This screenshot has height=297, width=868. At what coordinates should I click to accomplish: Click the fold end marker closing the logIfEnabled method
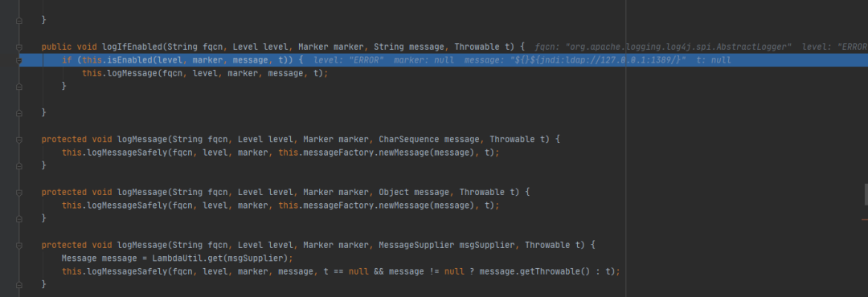18,113
